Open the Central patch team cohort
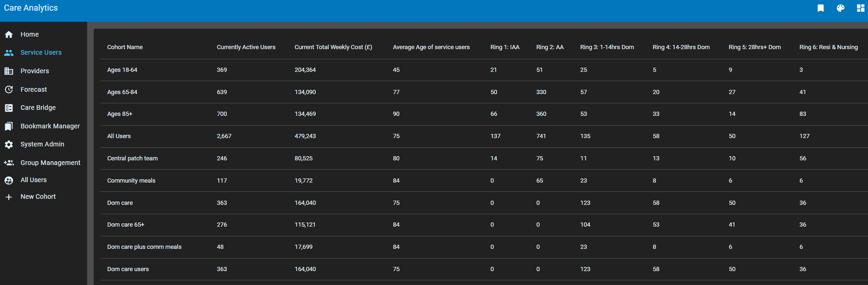This screenshot has width=868, height=285. (x=132, y=158)
